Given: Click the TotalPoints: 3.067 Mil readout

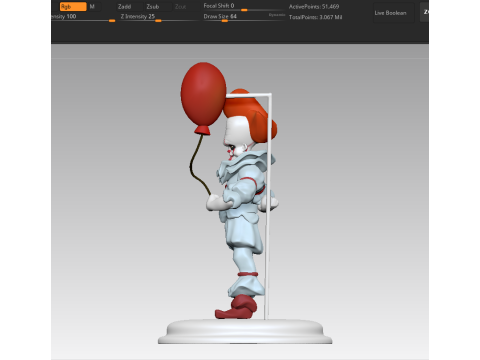Looking at the screenshot, I should [315, 17].
